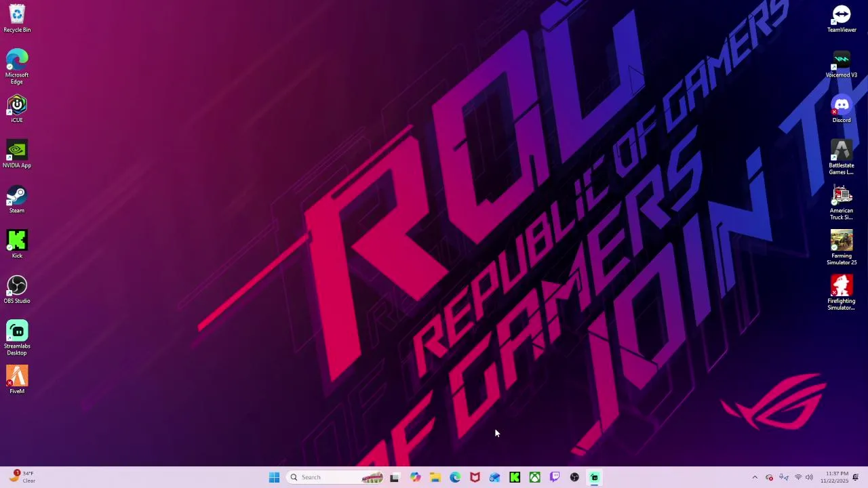The height and width of the screenshot is (488, 868).
Task: Open OBS Studio from the taskbar
Action: [574, 477]
